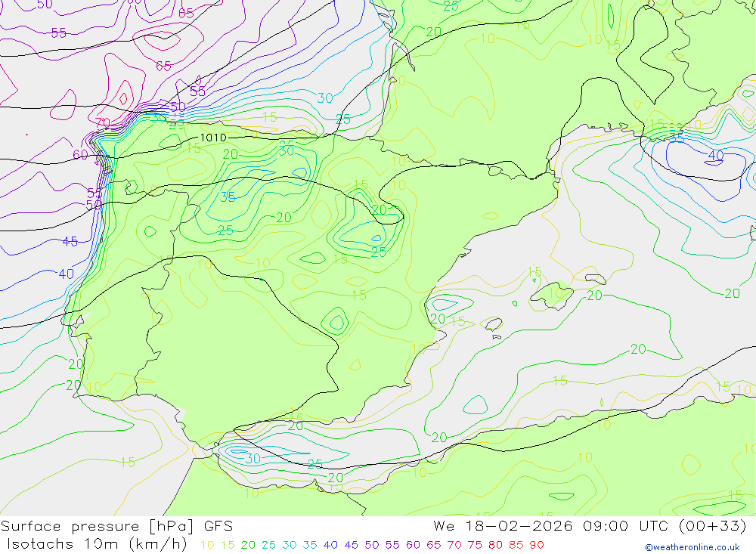
Task: Click the legend value 25 in the isotach scale
Action: (268, 545)
